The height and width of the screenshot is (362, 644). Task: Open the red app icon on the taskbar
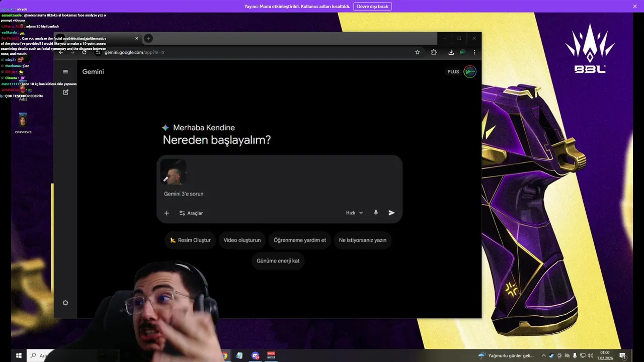(271, 355)
